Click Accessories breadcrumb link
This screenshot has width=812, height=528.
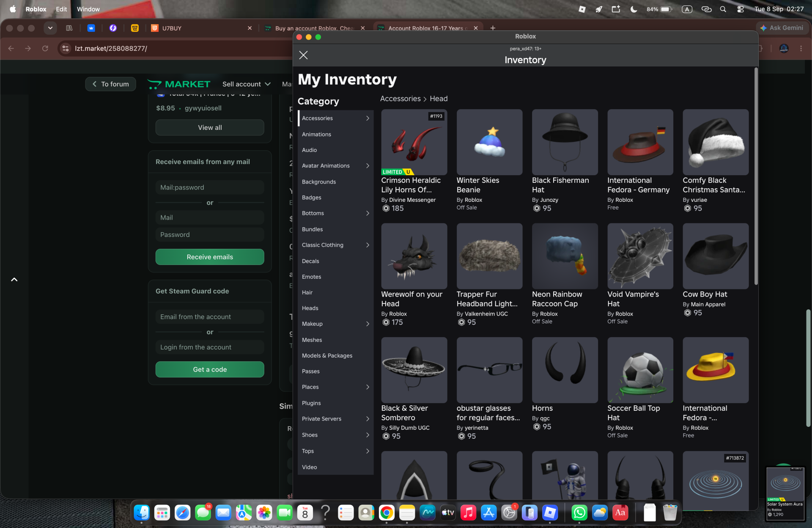coord(400,99)
